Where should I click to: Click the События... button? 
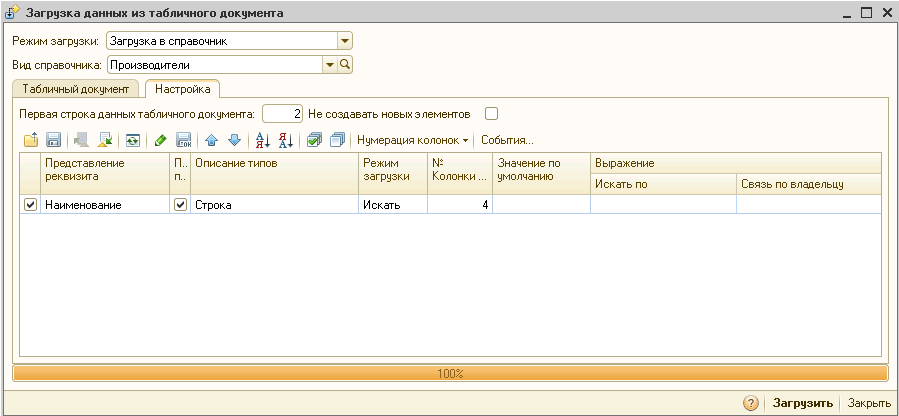pos(507,140)
